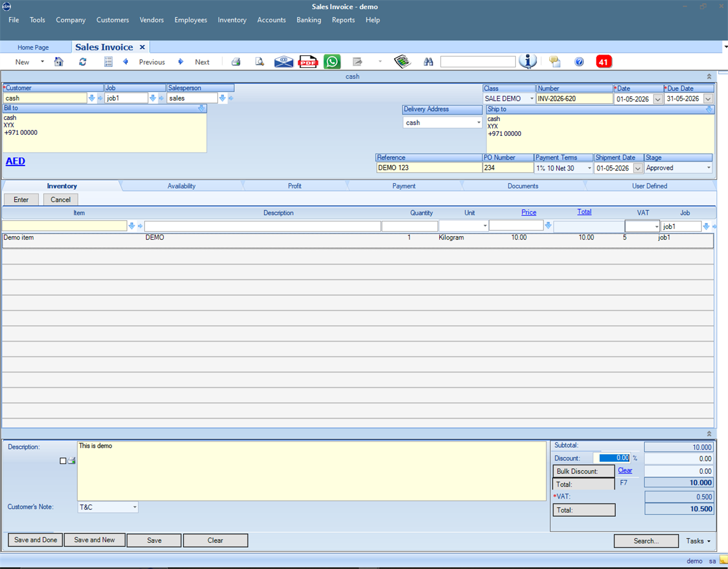Open the Reports menu
Screen dimensions: 728x569
(343, 20)
